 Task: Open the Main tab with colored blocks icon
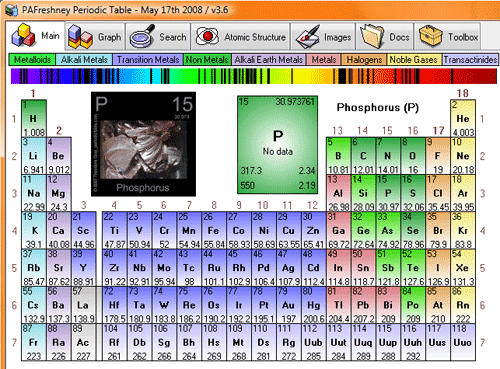click(36, 36)
